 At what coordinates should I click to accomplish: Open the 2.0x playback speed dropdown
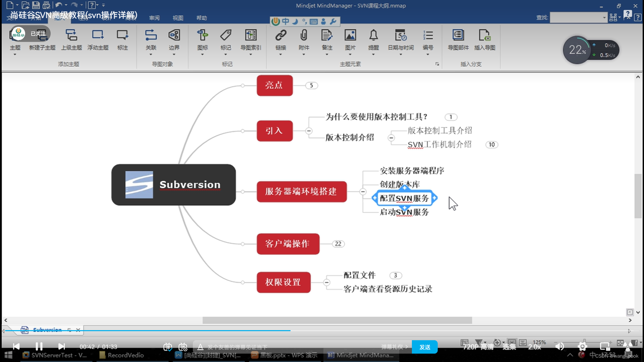coord(534,347)
